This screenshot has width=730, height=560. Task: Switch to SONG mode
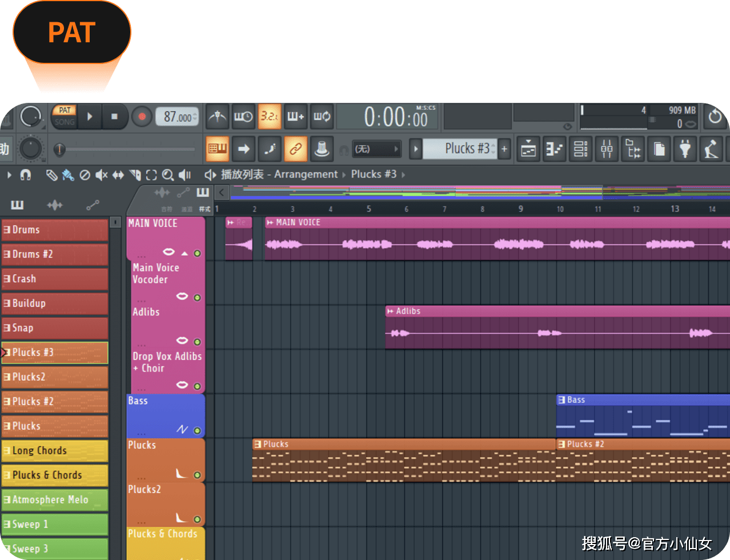click(65, 122)
